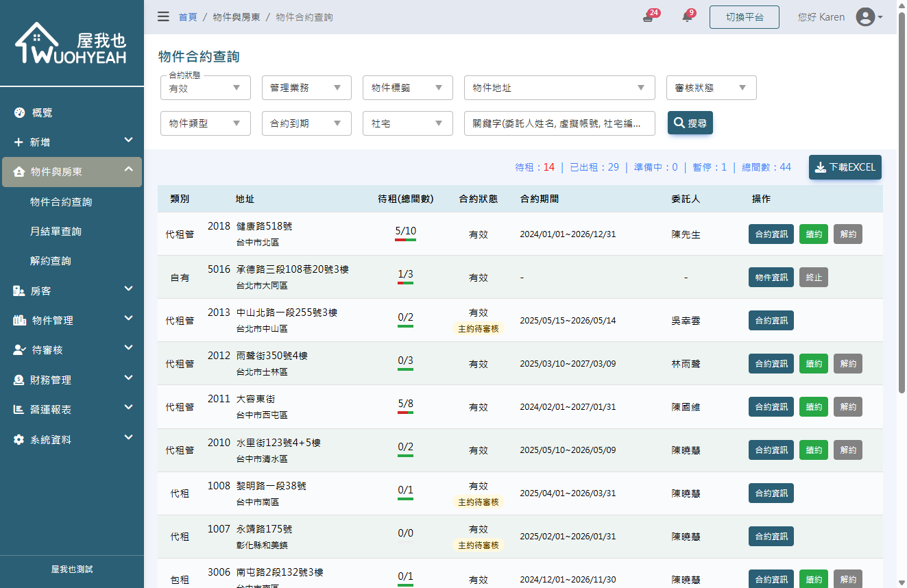Open the hamburger menu icon
This screenshot has height=588, width=907.
[163, 17]
